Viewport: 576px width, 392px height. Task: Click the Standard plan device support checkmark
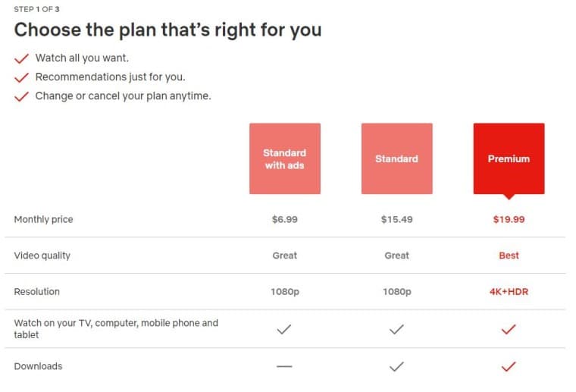click(396, 329)
